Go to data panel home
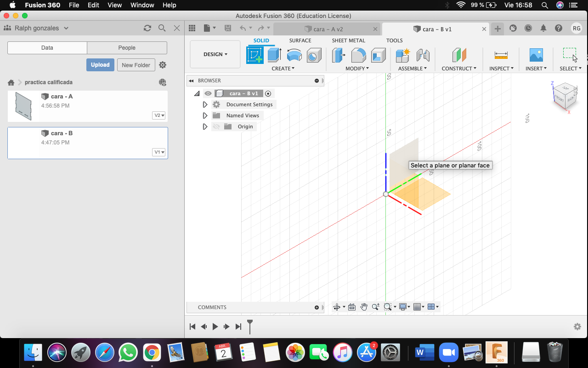This screenshot has width=588, height=368. tap(11, 82)
